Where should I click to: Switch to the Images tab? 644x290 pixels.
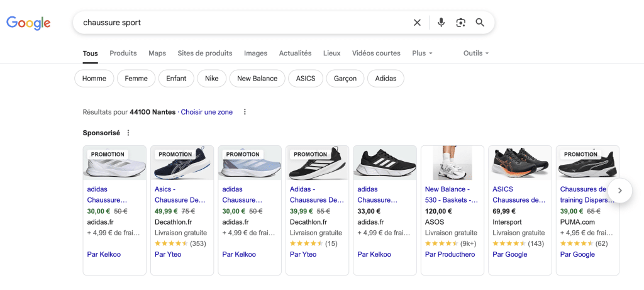(255, 53)
